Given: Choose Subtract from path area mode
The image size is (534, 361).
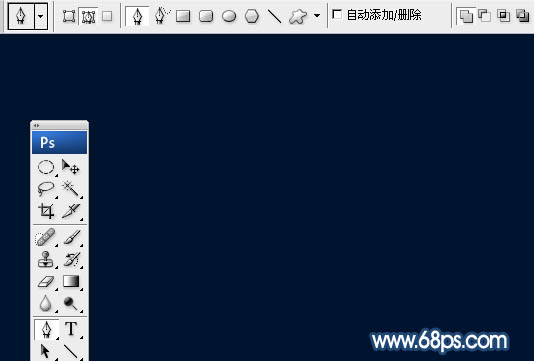Looking at the screenshot, I should (484, 16).
